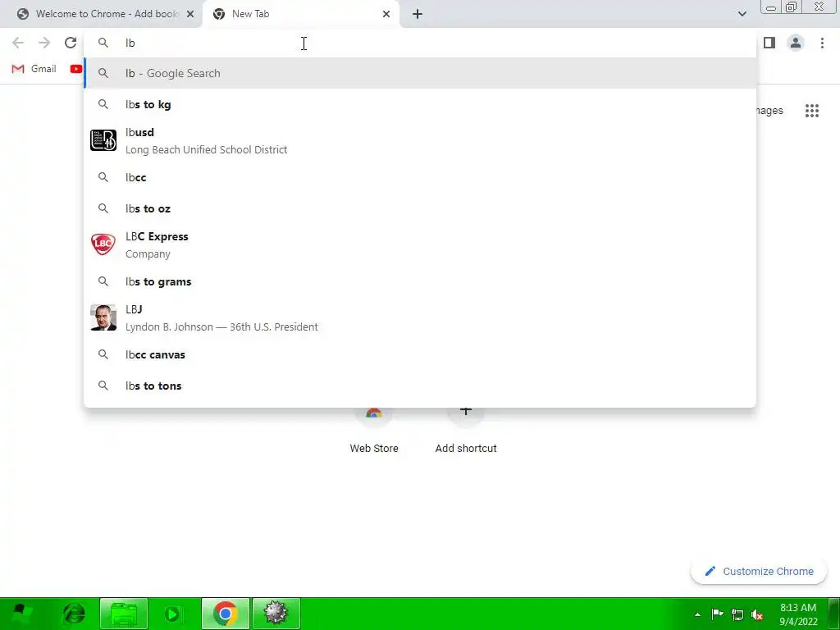Toggle the side panel icon
This screenshot has height=630, width=840.
pyautogui.click(x=769, y=43)
